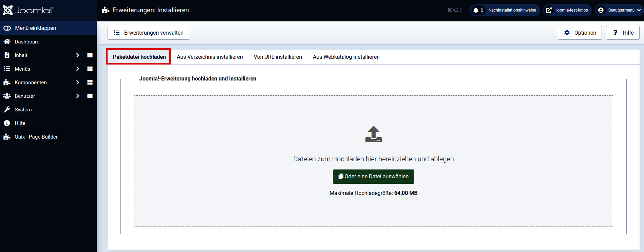Open the Benutzer dashboard grid icon
This screenshot has width=644, height=252.
[90, 96]
